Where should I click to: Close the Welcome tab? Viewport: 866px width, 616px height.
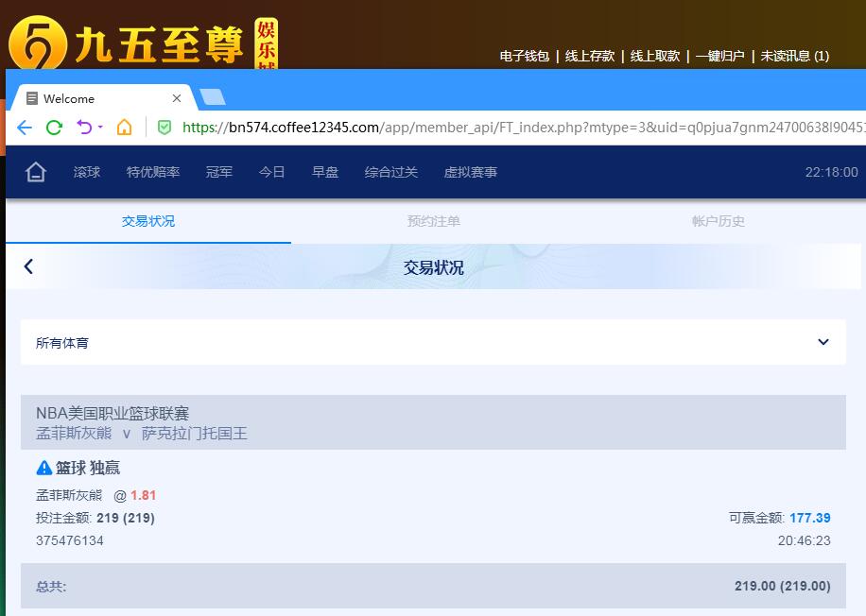tap(177, 98)
